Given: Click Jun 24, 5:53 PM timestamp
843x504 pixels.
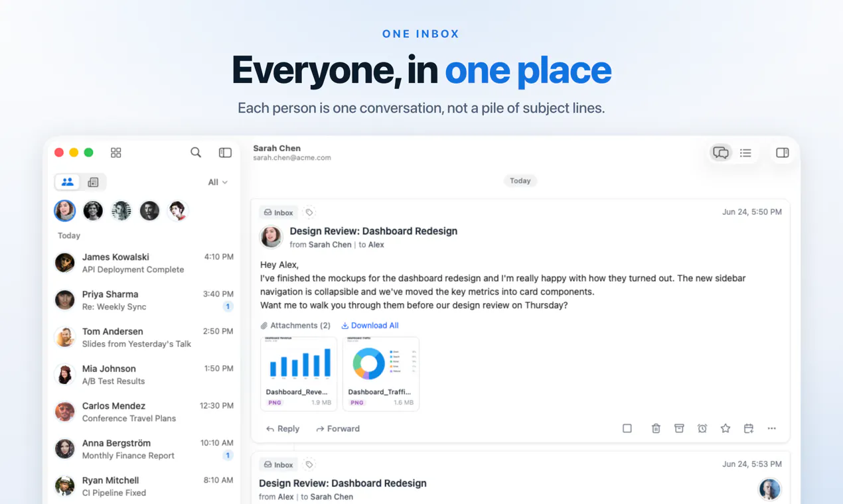Looking at the screenshot, I should coord(752,464).
